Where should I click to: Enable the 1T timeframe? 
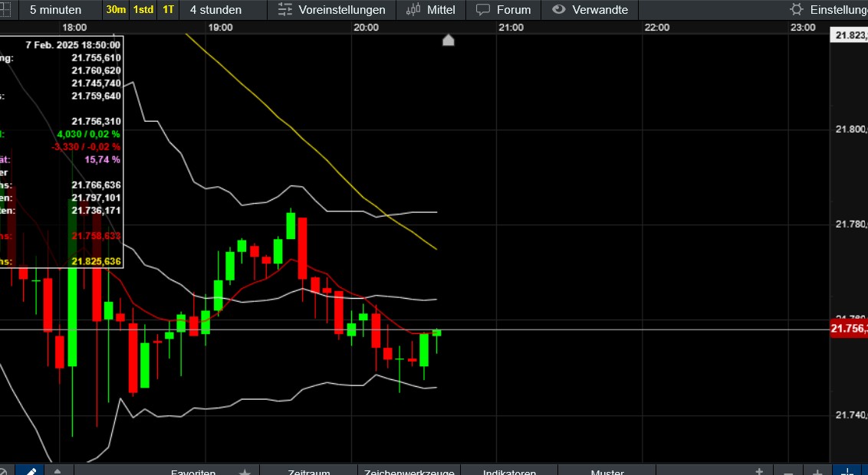click(167, 10)
